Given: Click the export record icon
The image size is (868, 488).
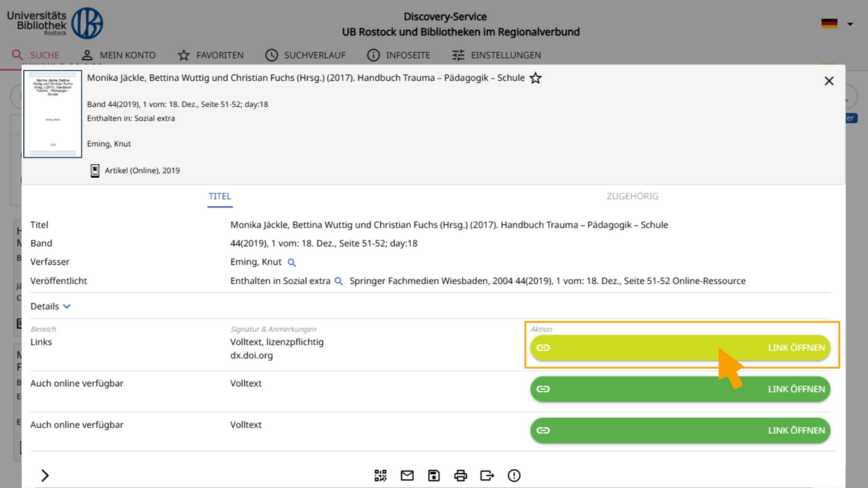Looking at the screenshot, I should point(488,475).
